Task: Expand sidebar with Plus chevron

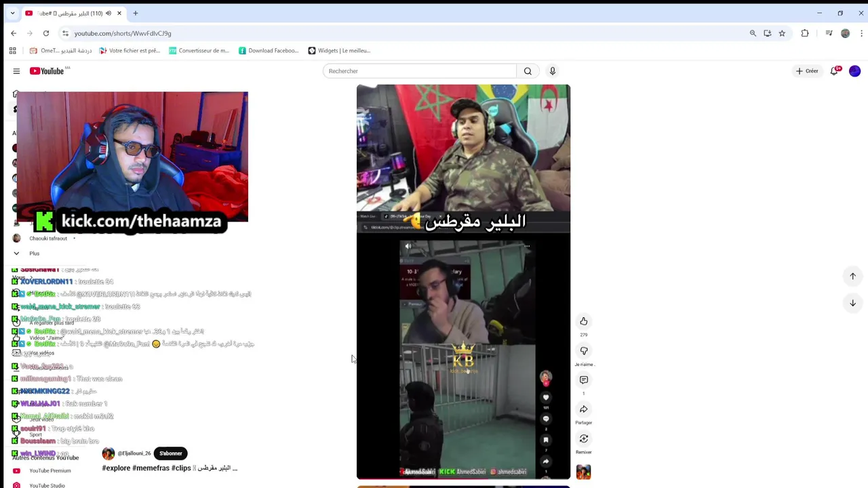Action: (16, 253)
